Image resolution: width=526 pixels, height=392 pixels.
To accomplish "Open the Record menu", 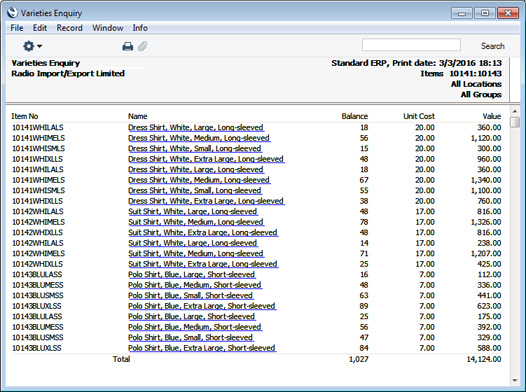I will point(69,28).
